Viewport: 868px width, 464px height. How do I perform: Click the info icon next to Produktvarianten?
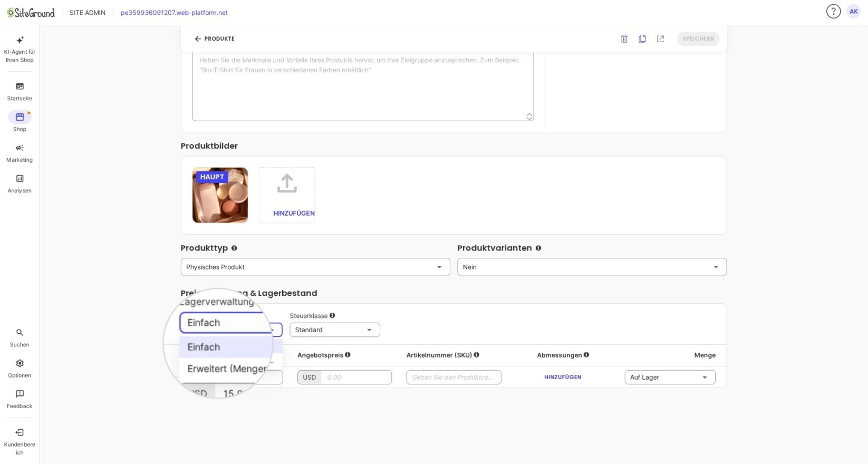538,248
